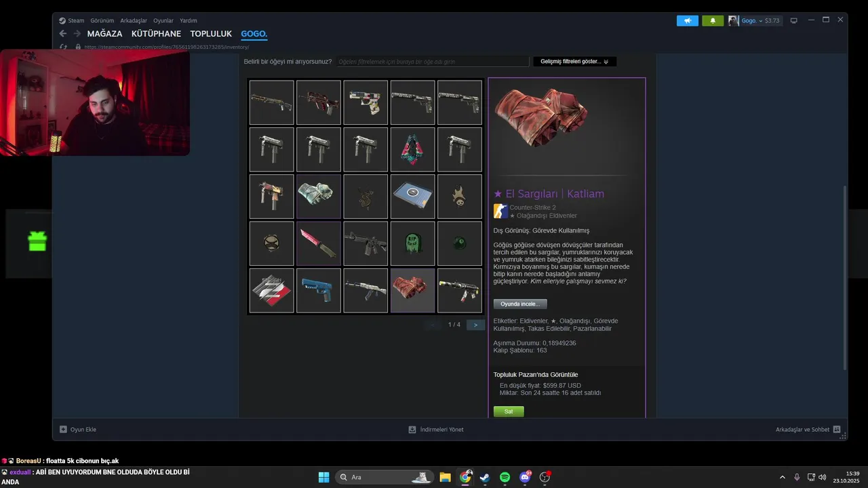The height and width of the screenshot is (488, 868).
Task: Expand Gelişmiş filtreleri göster
Action: [574, 62]
